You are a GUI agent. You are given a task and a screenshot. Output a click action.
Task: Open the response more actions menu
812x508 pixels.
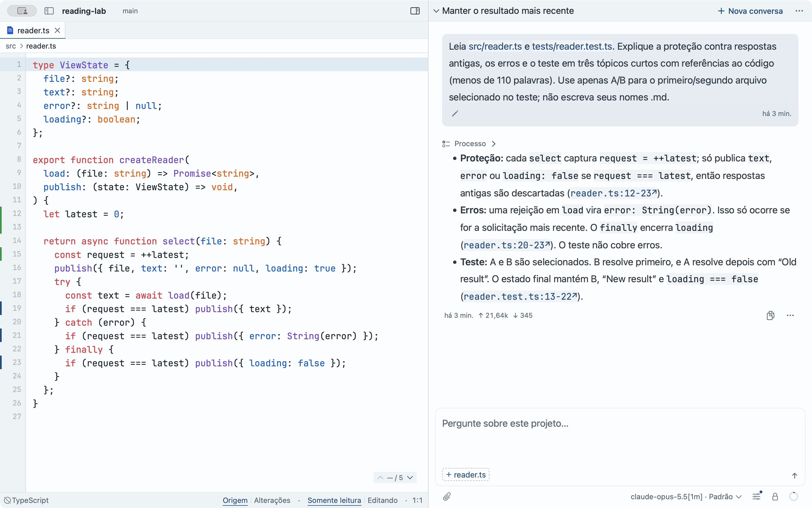(x=790, y=315)
